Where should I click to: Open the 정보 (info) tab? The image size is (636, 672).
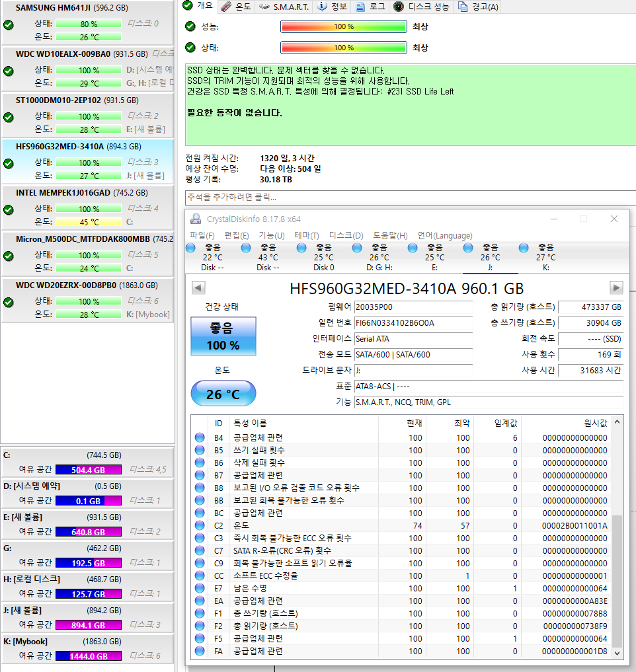coord(333,7)
